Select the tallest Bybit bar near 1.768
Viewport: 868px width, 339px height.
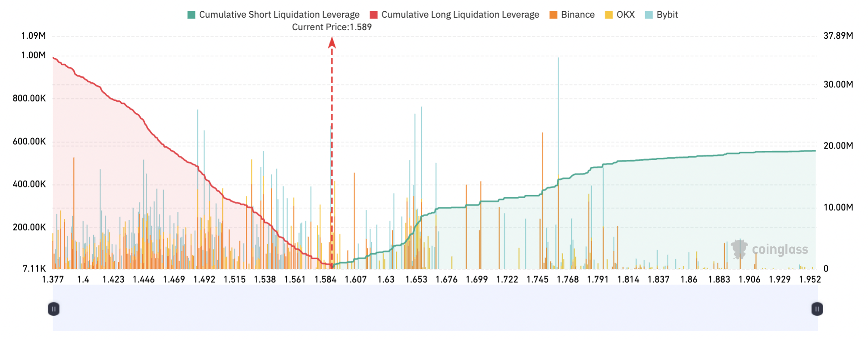click(558, 129)
